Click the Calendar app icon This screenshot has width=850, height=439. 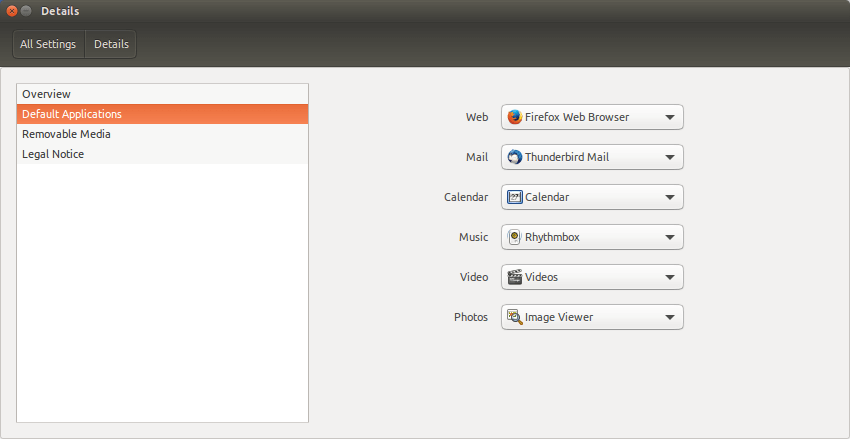coord(514,197)
